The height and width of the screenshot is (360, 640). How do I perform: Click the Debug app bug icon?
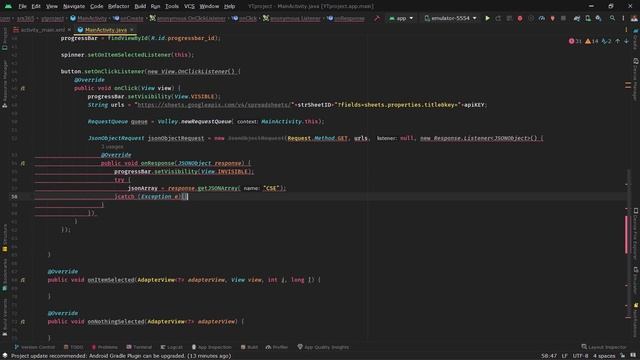pos(520,18)
